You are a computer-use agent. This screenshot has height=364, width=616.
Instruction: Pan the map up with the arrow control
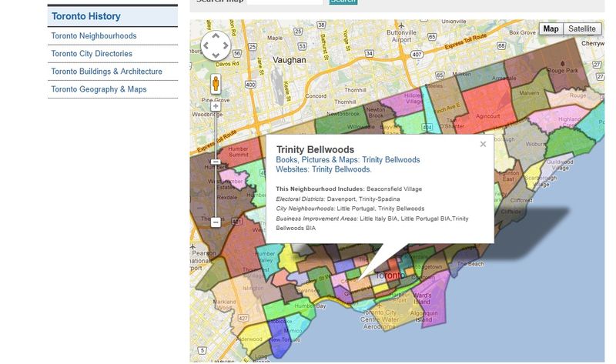pyautogui.click(x=216, y=35)
